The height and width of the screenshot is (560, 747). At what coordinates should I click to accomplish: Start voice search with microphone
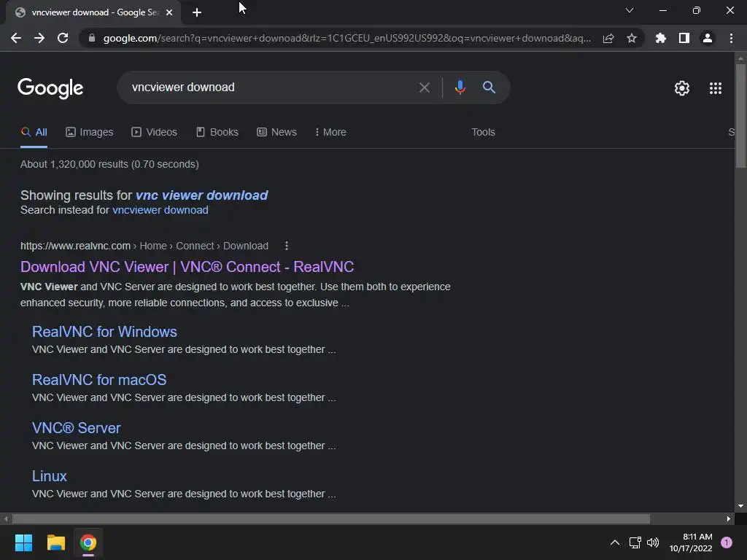(460, 87)
